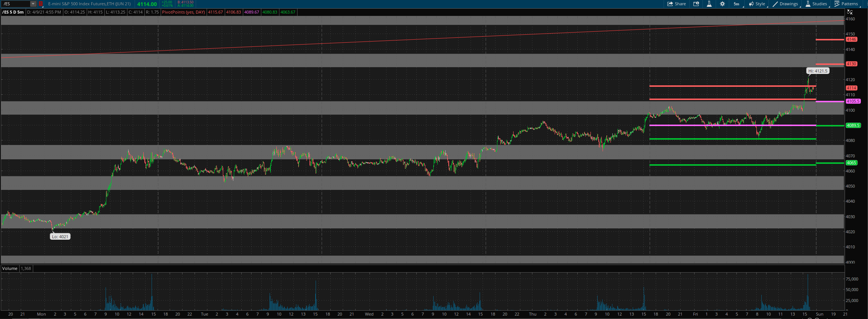Click the 4114.00 last price
The height and width of the screenshot is (319, 868).
click(x=147, y=4)
